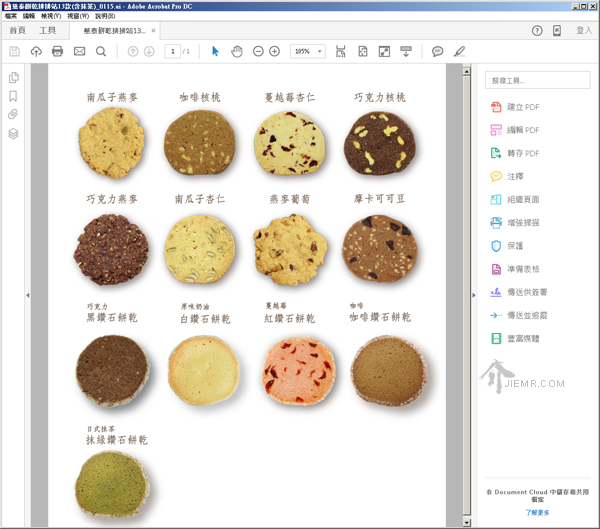Click vertical scrollbar up arrow
Viewport: 600px width, 529px height.
pyautogui.click(x=466, y=71)
